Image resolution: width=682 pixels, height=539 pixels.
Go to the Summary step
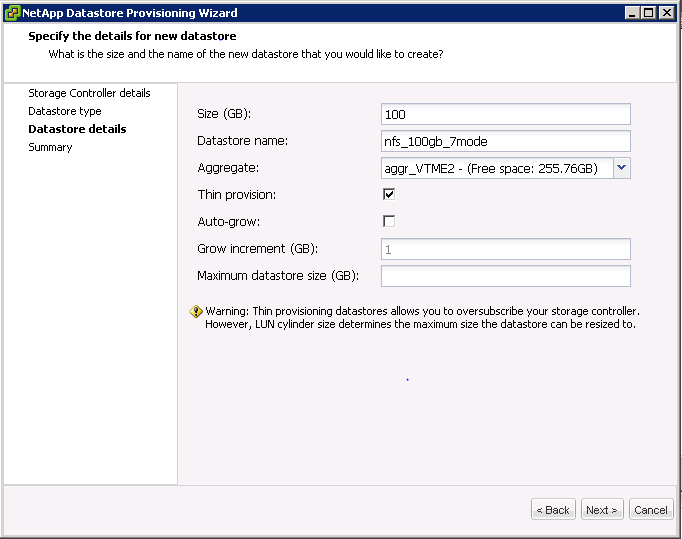[50, 147]
